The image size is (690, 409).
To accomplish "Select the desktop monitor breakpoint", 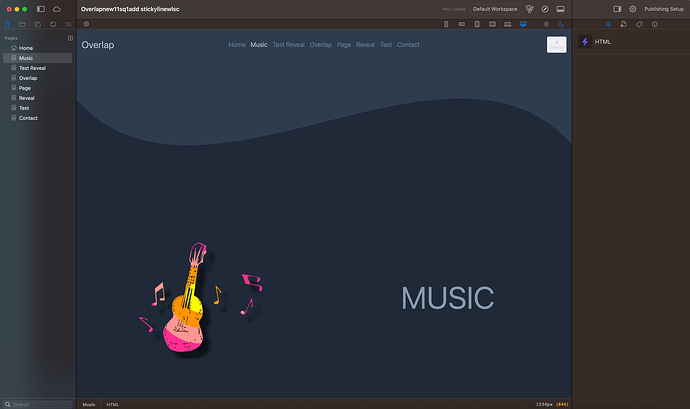I will coord(523,24).
